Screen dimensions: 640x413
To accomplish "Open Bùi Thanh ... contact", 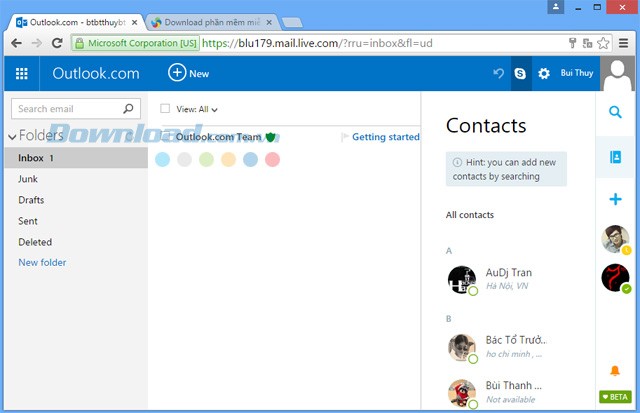I will click(x=508, y=393).
